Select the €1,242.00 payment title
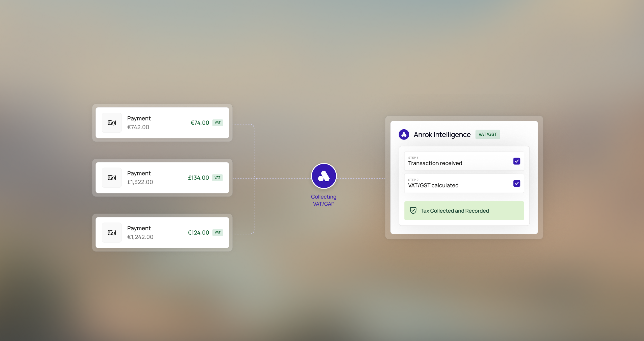This screenshot has height=341, width=644. 139,228
